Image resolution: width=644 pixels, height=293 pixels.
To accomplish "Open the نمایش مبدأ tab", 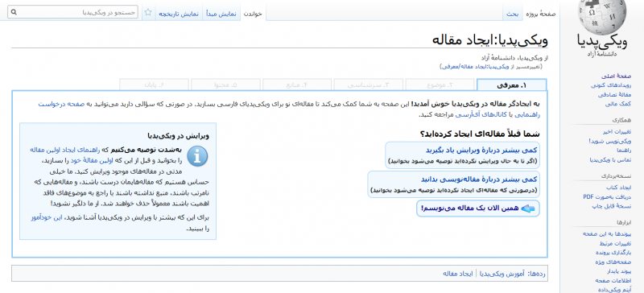I will point(221,14).
